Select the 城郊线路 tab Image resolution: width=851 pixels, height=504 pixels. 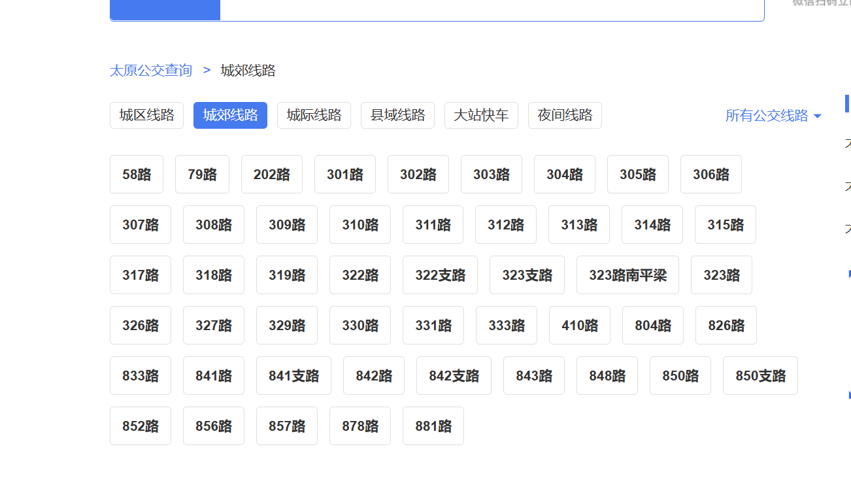point(230,116)
